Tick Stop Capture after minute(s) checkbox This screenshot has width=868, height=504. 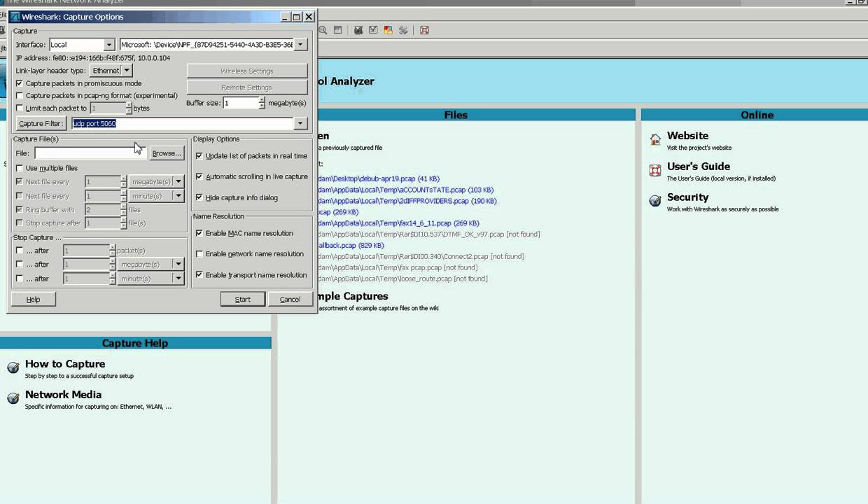point(20,279)
